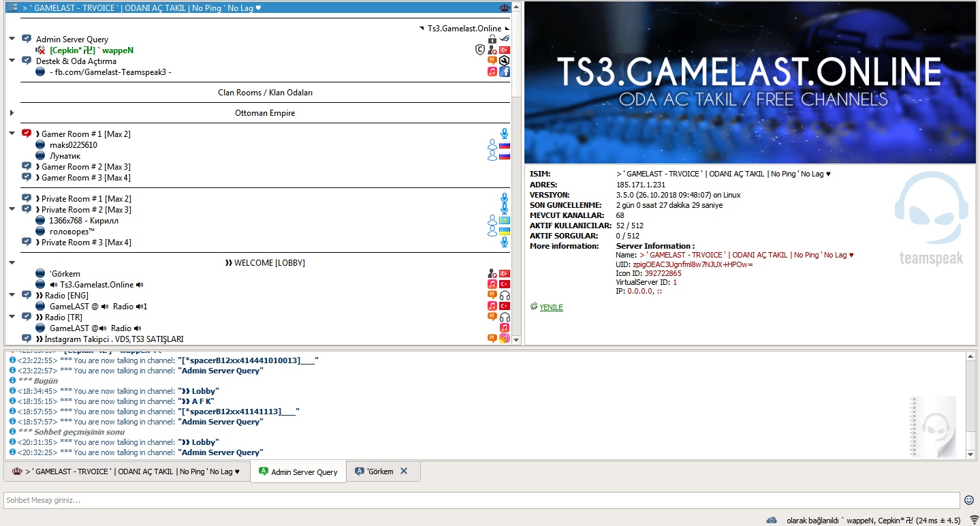Select the Ts3.Gamelast.Online music bot in lobby
The width and height of the screenshot is (980, 526).
click(x=97, y=285)
